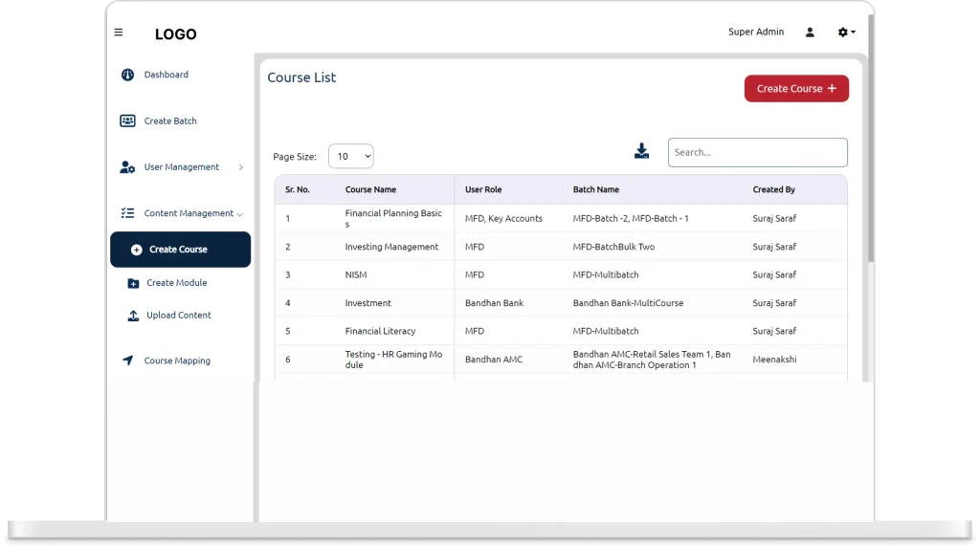Open the user profile icon
The height and width of the screenshot is (547, 980).
810,33
